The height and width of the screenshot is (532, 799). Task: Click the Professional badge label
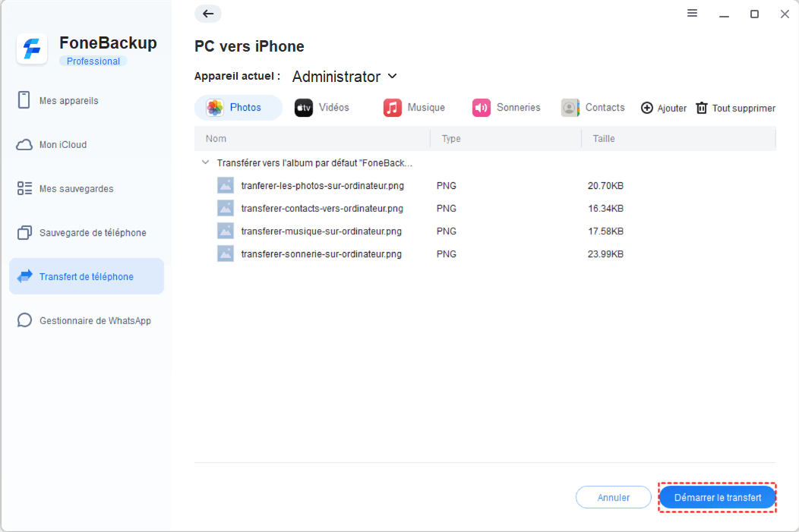(93, 61)
